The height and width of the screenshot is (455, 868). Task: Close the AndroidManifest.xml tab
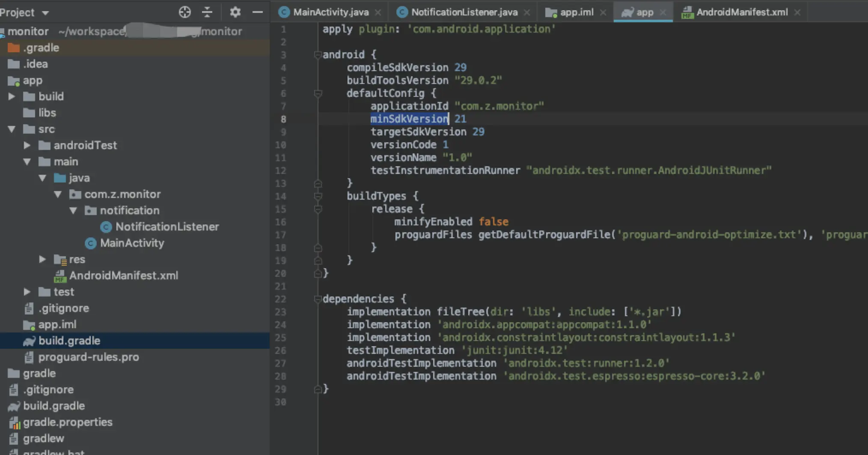797,12
